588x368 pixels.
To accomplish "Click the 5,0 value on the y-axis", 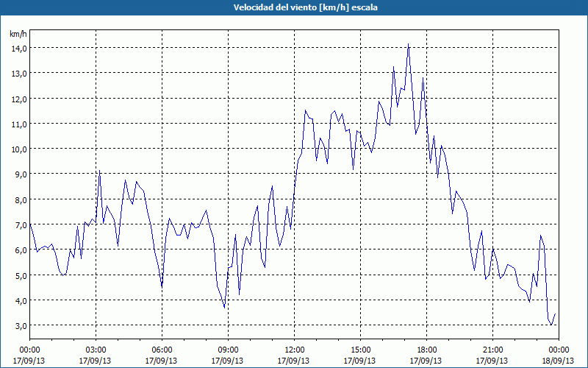I will 20,275.
